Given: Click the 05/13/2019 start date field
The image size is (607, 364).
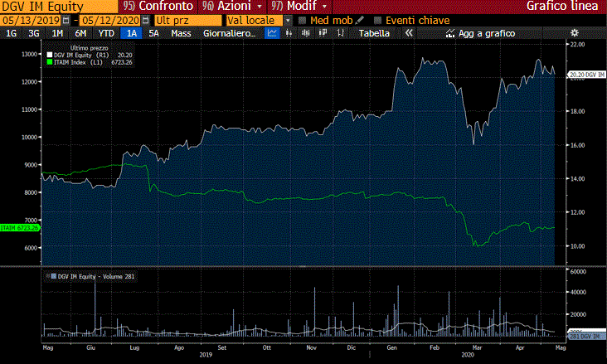Looking at the screenshot, I should tap(31, 20).
